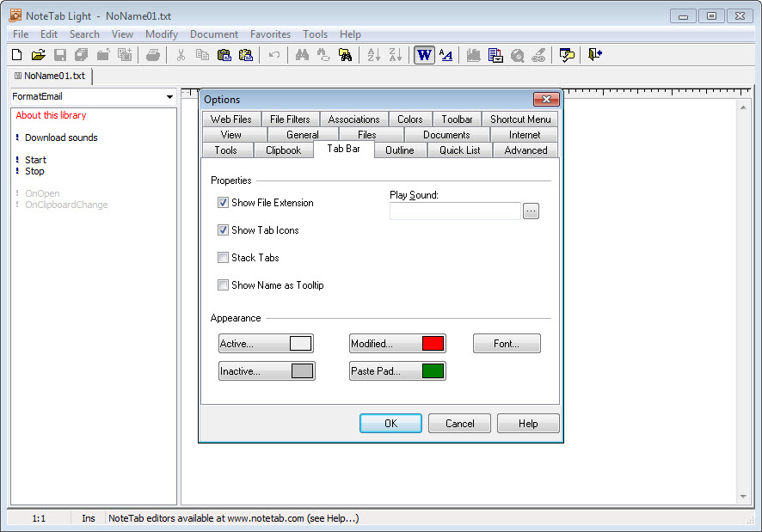762x532 pixels.
Task: Click the Replace text icon
Action: coord(323,55)
